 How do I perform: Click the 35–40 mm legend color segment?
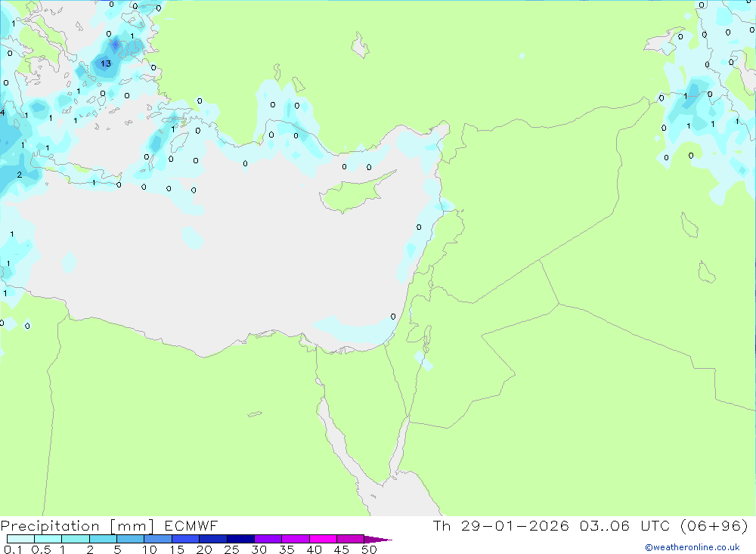296,539
